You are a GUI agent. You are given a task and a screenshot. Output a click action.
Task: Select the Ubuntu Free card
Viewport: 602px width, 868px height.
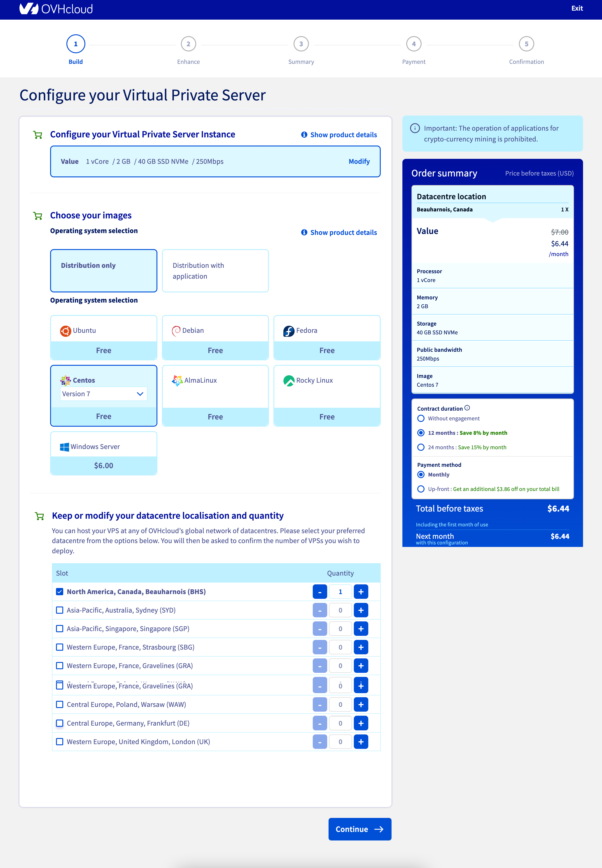[104, 338]
